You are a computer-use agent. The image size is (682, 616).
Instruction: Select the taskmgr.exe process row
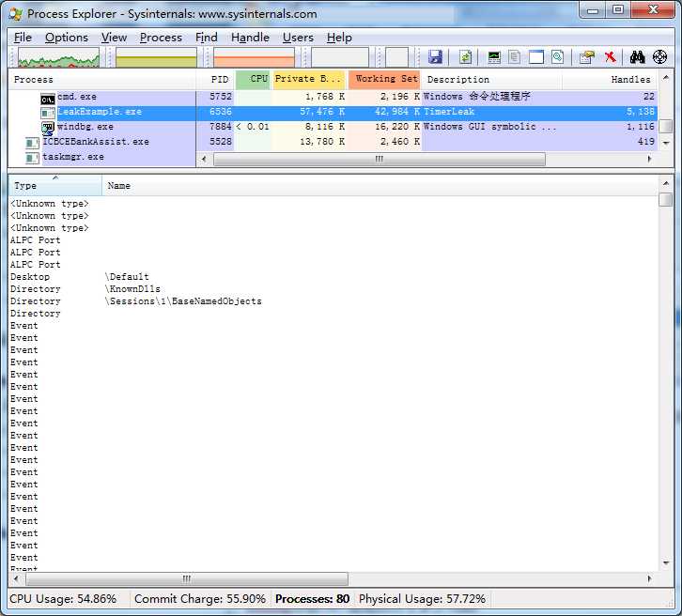[102, 158]
